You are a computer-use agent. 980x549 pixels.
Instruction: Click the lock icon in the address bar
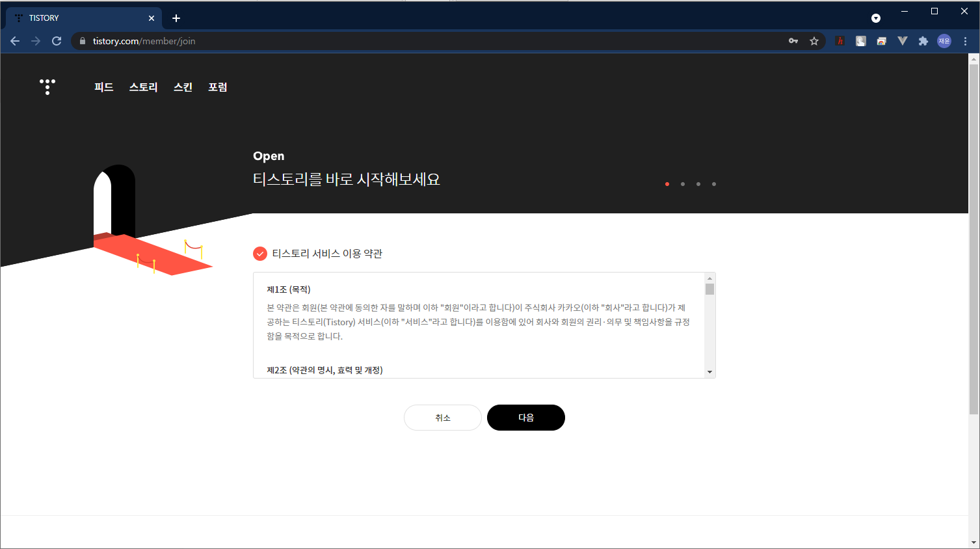[82, 41]
